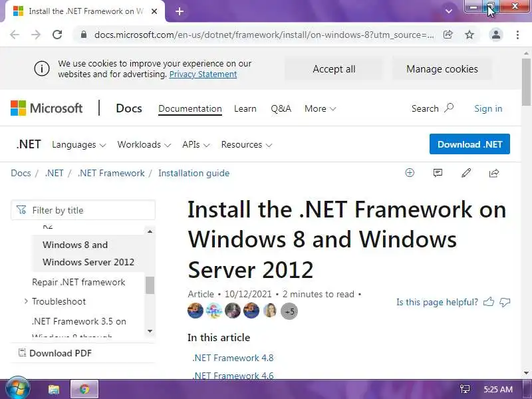The image size is (532, 399).
Task: Click the Download .NET button
Action: click(469, 144)
